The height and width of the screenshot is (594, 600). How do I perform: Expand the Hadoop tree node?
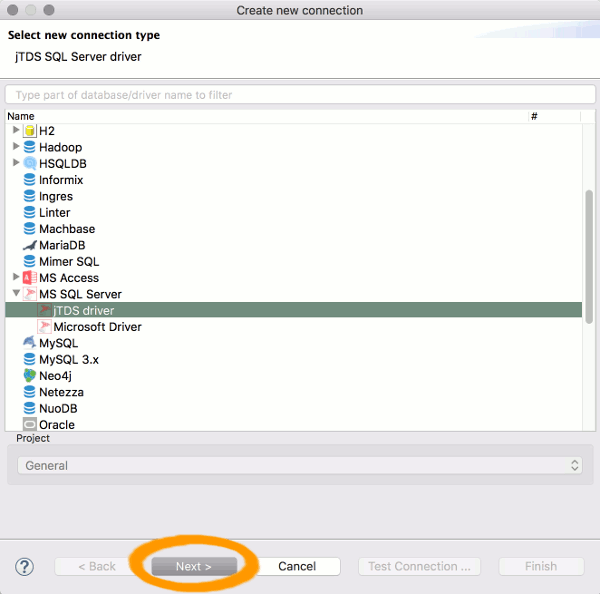click(16, 146)
